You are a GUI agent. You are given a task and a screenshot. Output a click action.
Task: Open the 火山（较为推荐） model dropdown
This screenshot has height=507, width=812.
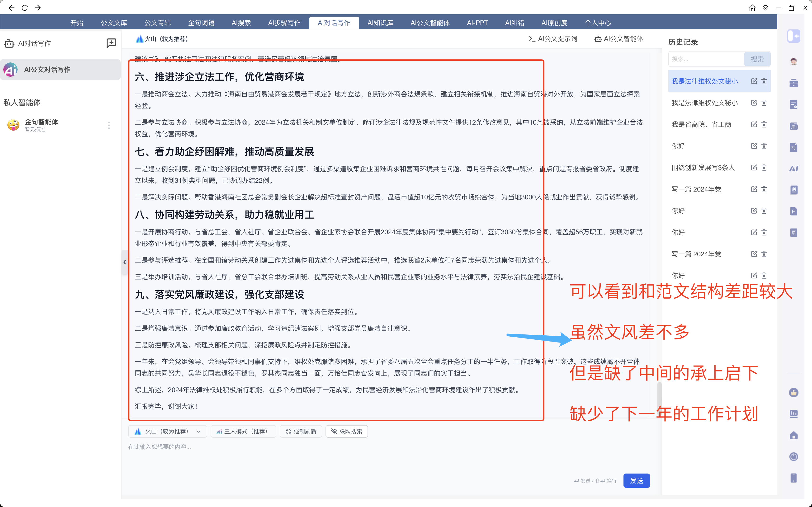coord(167,432)
